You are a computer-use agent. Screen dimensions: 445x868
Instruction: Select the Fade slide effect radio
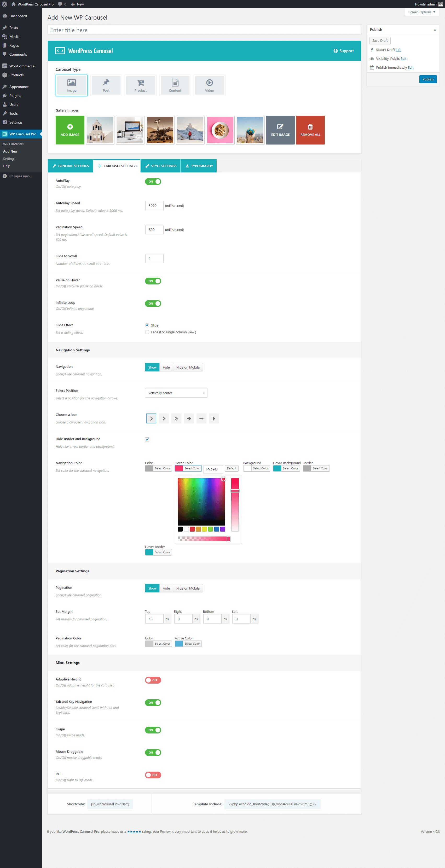[147, 332]
